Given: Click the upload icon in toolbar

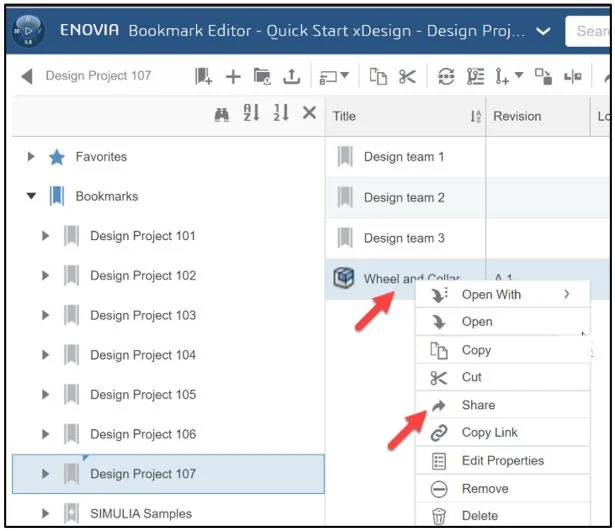Looking at the screenshot, I should click(290, 76).
